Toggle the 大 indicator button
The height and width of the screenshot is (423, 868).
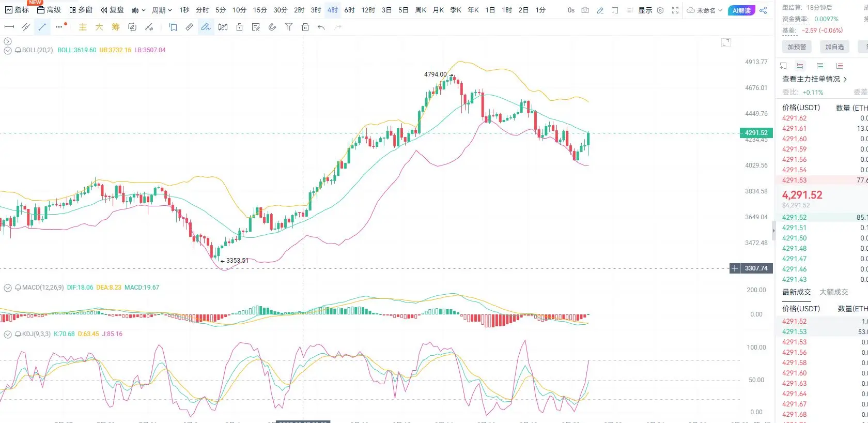coord(99,27)
